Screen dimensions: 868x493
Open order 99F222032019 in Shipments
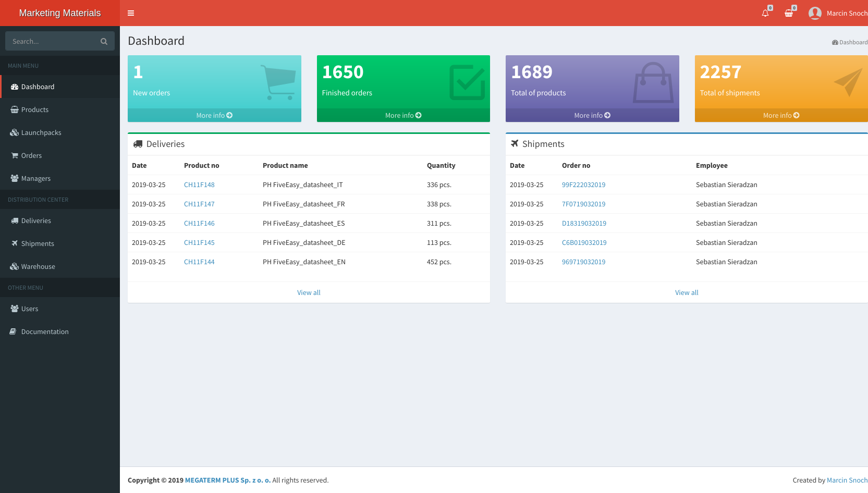coord(583,184)
